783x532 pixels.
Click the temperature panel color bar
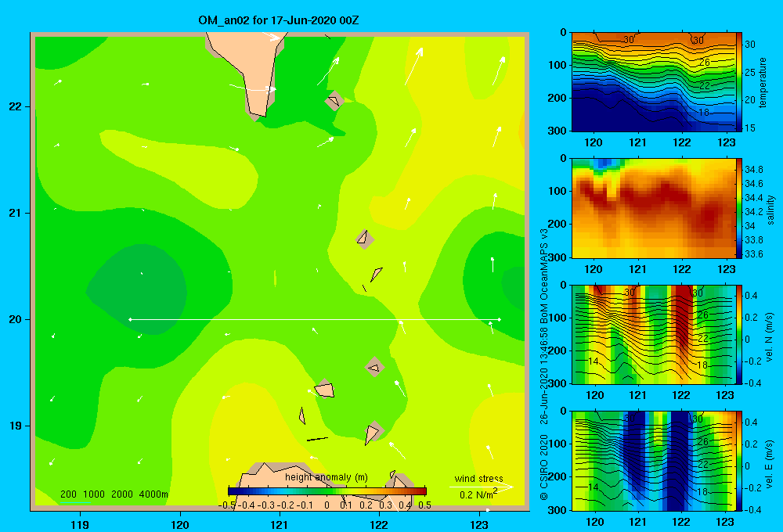(x=739, y=82)
